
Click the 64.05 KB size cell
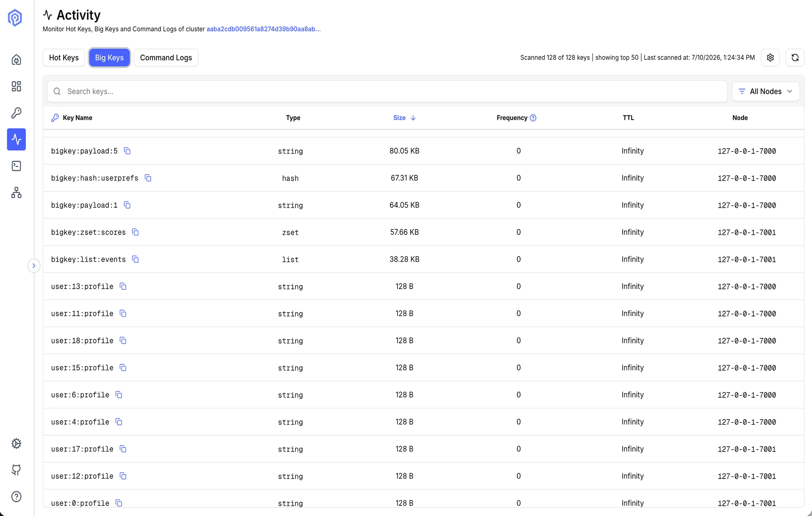tap(404, 205)
